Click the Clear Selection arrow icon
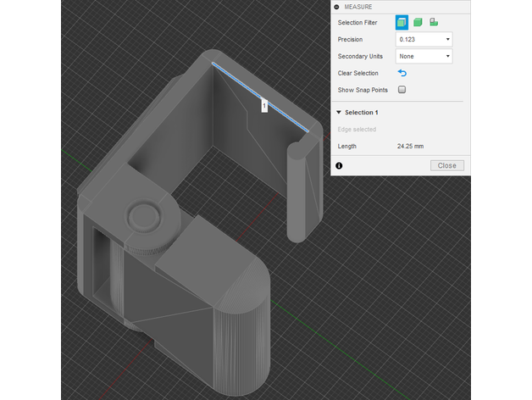Viewport: 532px width, 400px height. click(x=402, y=73)
